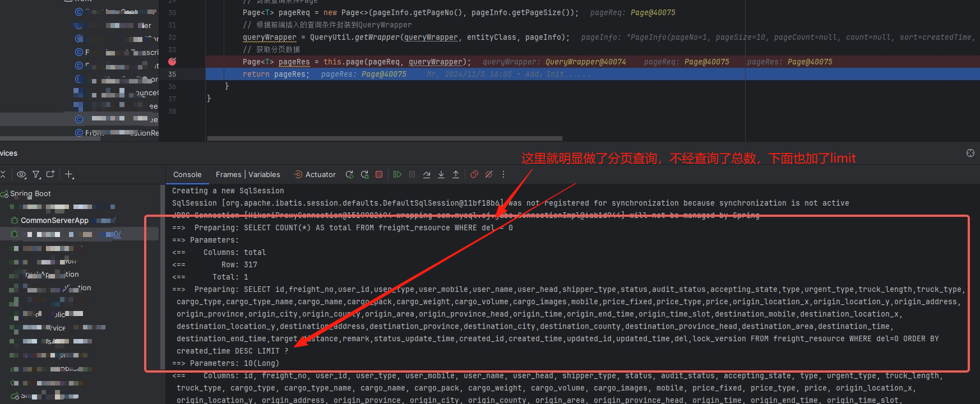Select the Spring Boot node in Services
The height and width of the screenshot is (404, 980).
pyautogui.click(x=30, y=193)
